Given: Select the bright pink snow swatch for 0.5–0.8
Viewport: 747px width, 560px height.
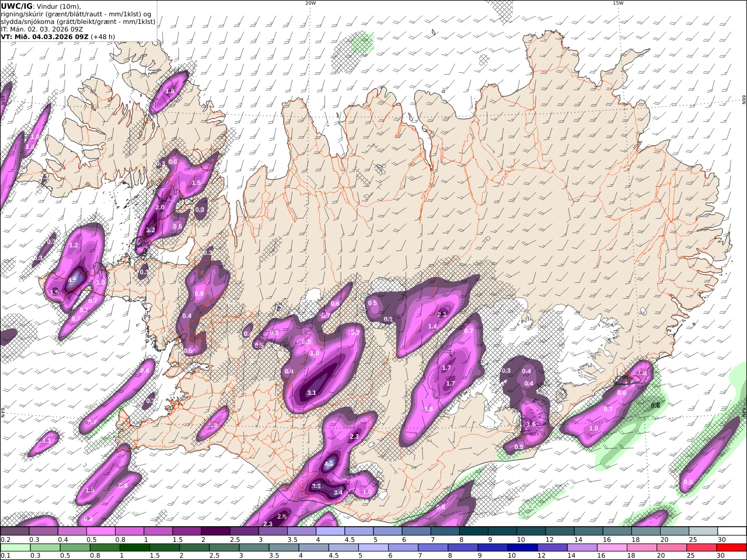Looking at the screenshot, I should (x=100, y=531).
